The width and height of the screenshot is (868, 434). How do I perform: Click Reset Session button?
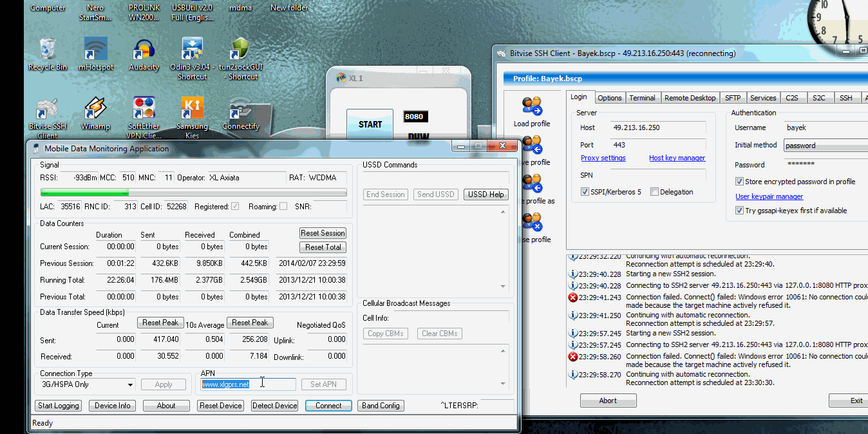pyautogui.click(x=323, y=233)
